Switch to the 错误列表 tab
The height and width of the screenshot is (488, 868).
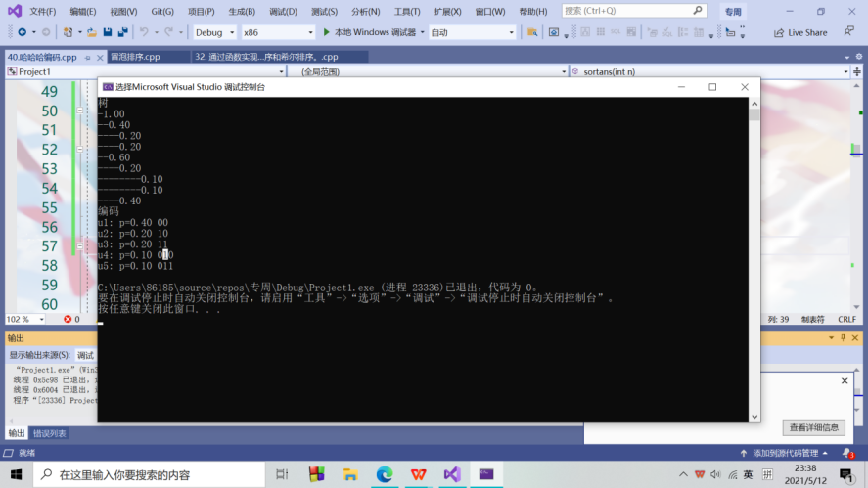click(49, 434)
